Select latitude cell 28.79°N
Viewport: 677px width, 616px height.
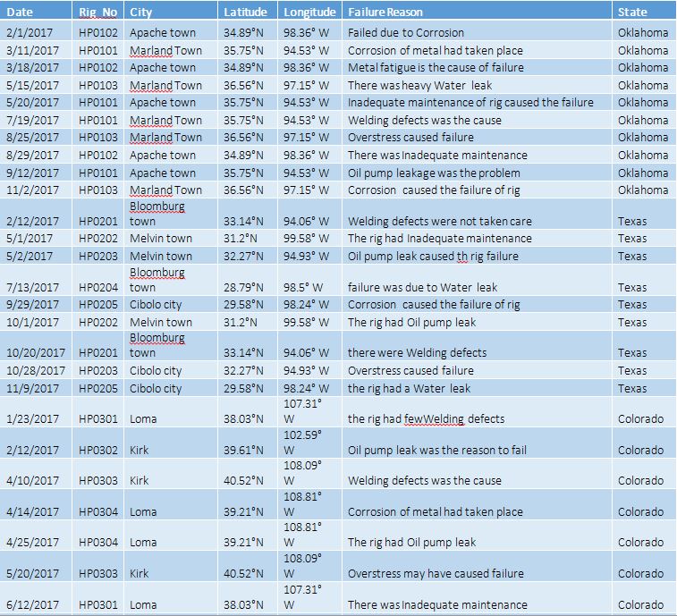coord(248,280)
